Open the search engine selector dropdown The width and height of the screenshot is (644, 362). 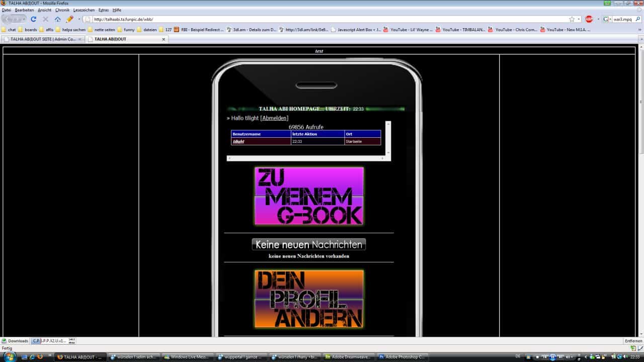pos(608,19)
